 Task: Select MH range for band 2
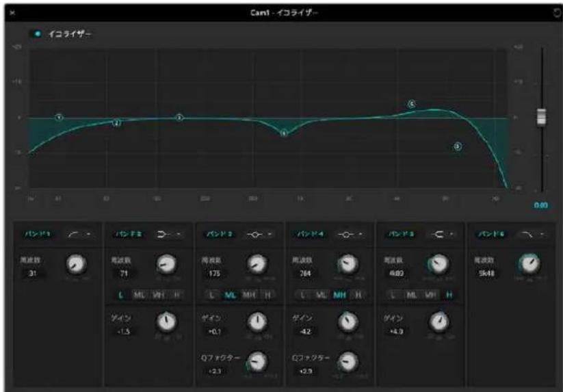(x=158, y=295)
